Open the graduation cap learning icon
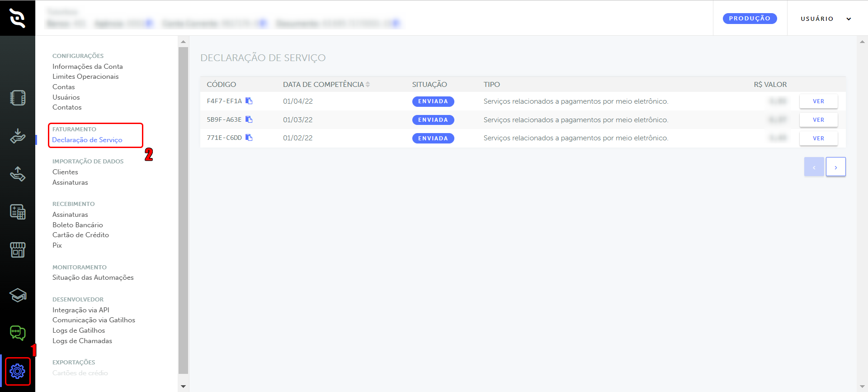 18,295
